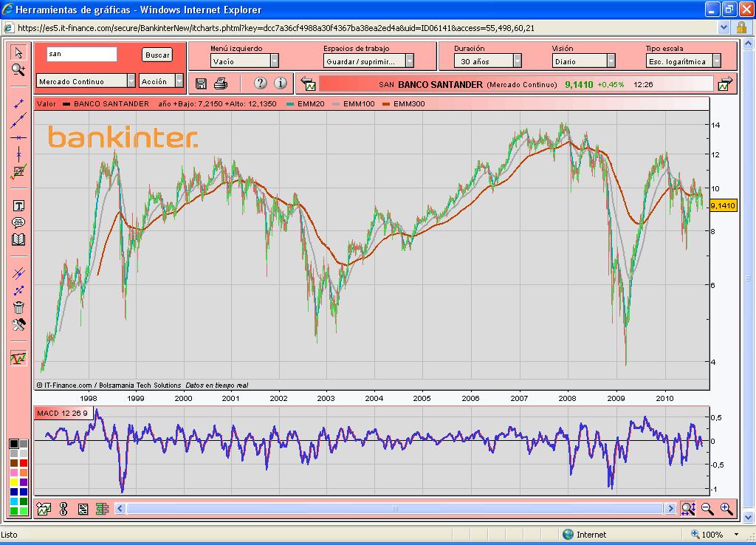Screen dimensions: 756x545
Task: Click the floppy disk save icon
Action: click(x=201, y=83)
